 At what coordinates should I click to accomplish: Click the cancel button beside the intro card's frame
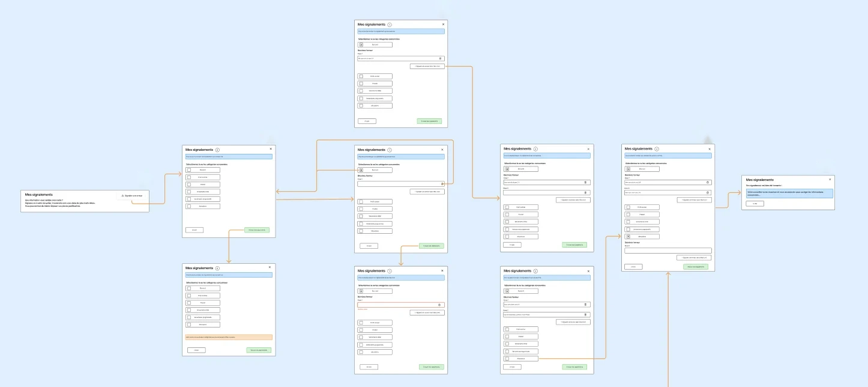pos(194,230)
